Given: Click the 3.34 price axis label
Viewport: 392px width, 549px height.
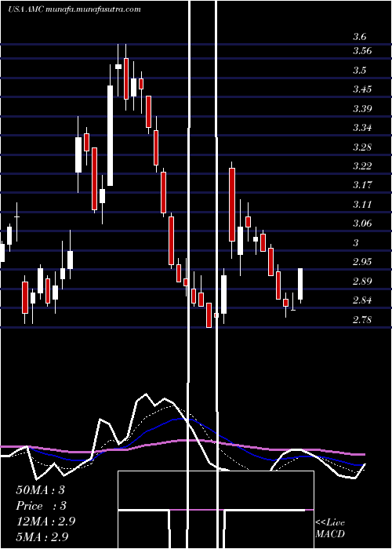Looking at the screenshot, I should tap(361, 127).
